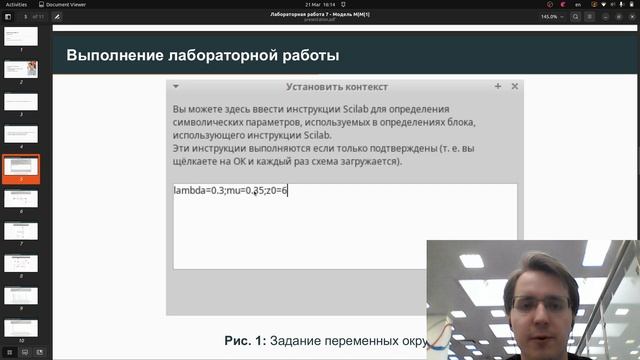
Task: Open the hamburger menu of Document Viewer
Action: pyautogui.click(x=589, y=17)
